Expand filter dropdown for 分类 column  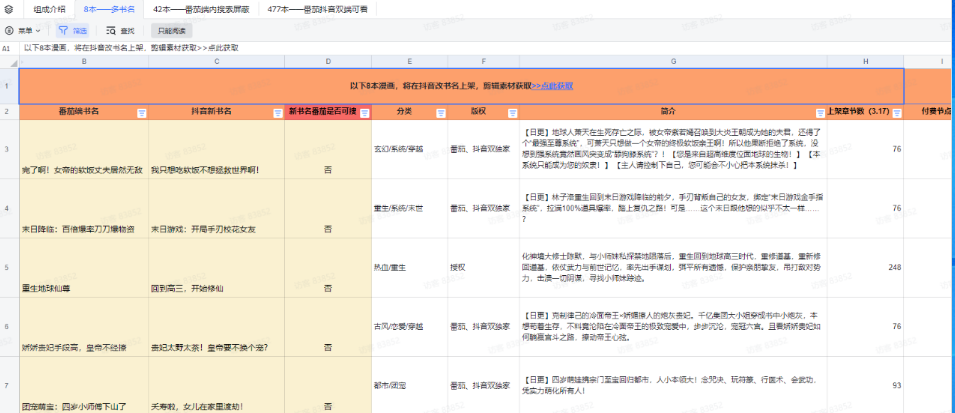click(438, 112)
